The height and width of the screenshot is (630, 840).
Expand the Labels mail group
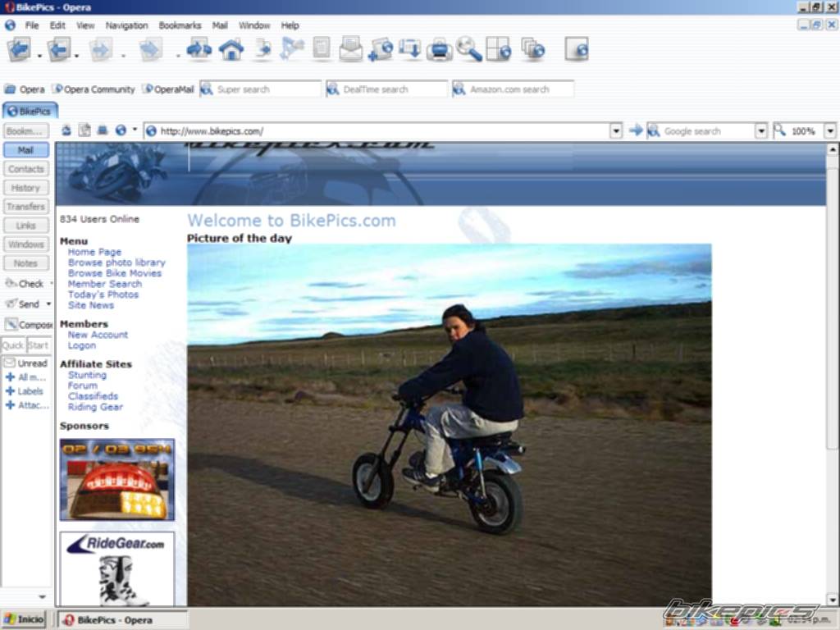pos(10,391)
